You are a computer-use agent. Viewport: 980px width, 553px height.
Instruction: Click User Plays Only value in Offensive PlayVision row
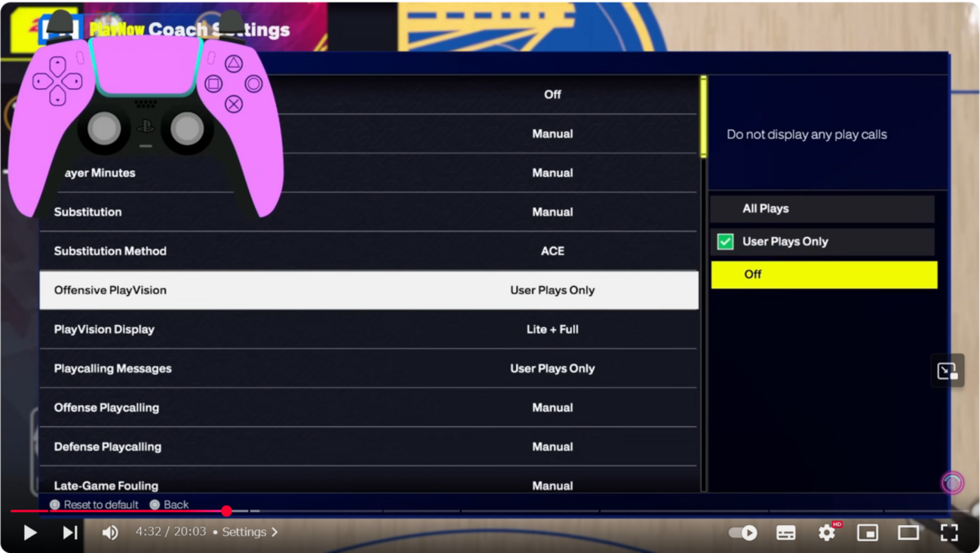(x=552, y=290)
